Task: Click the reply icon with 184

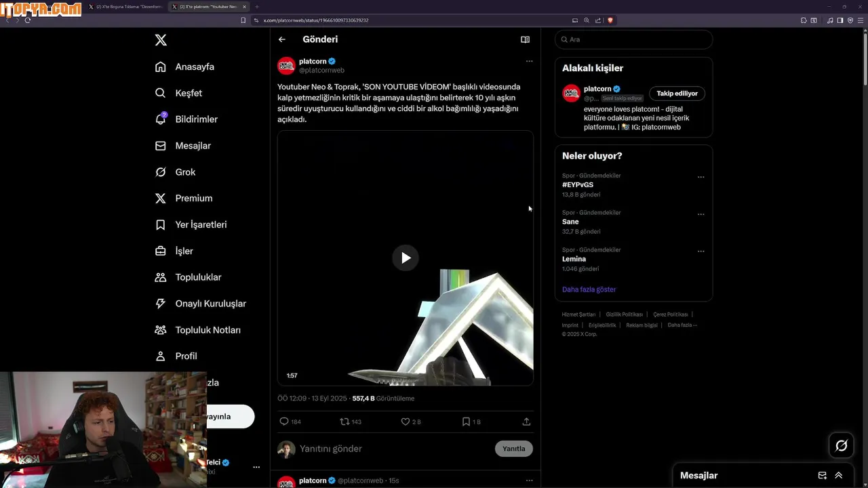Action: [x=284, y=422]
